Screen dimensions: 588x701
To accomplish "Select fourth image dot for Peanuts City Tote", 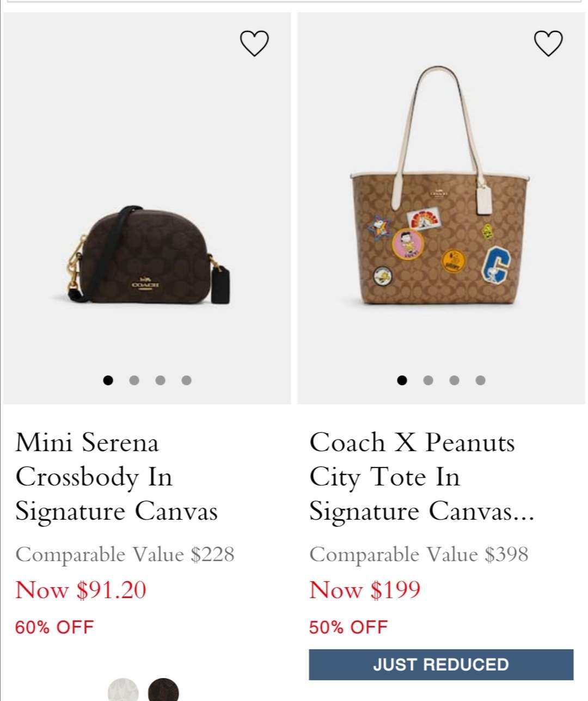I will [480, 380].
